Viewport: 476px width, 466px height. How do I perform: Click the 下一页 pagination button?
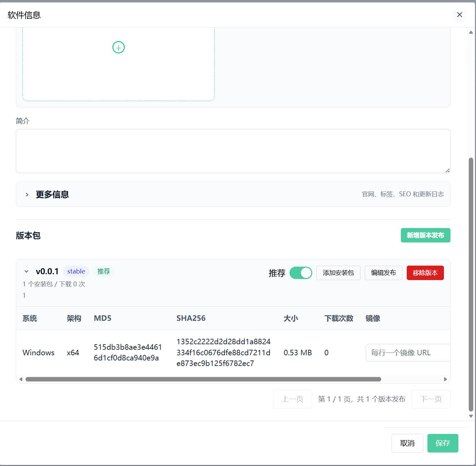click(431, 399)
